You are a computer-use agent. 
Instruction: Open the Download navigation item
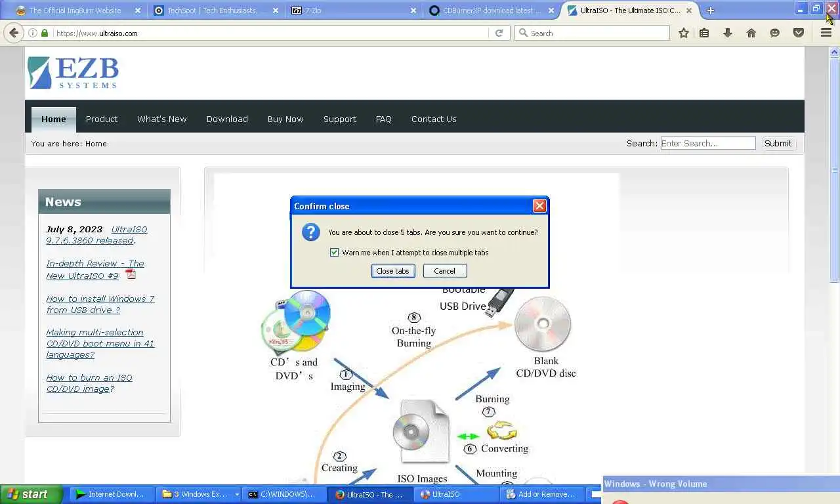point(227,119)
